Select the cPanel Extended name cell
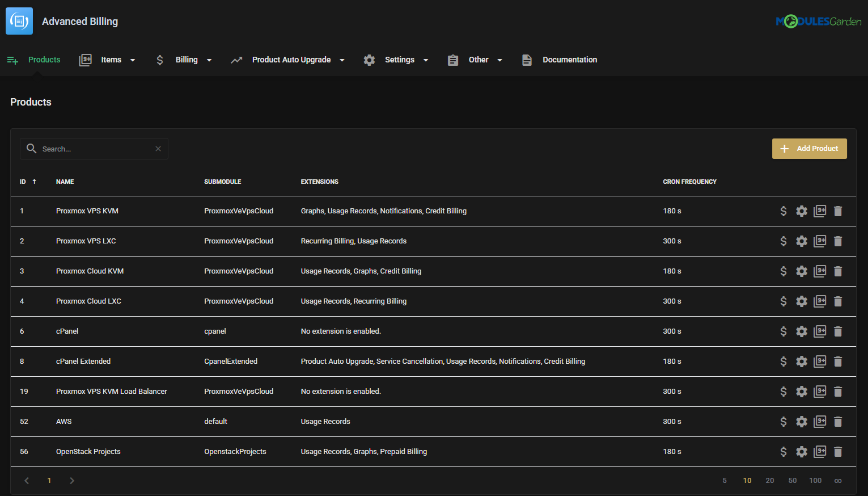This screenshot has height=496, width=868. click(x=83, y=362)
